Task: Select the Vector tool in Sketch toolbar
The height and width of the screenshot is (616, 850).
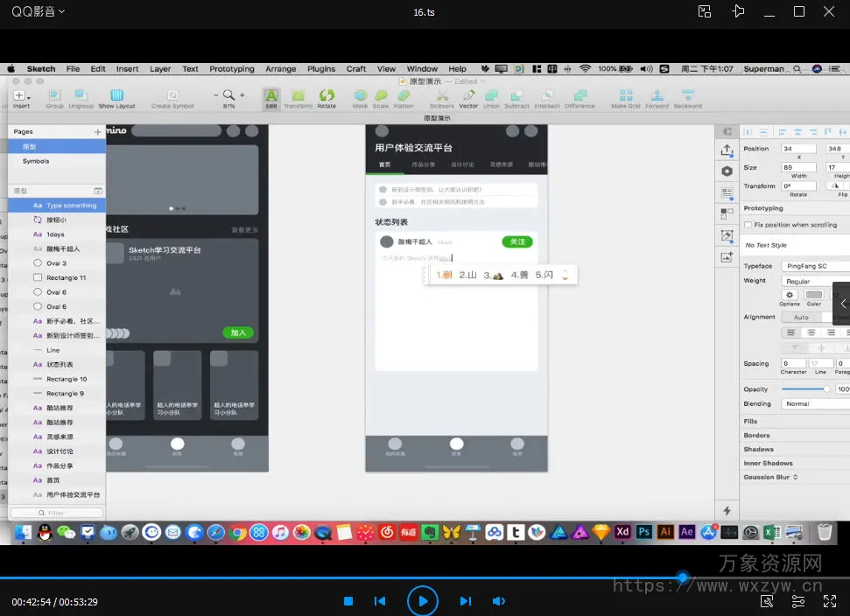Action: click(468, 99)
